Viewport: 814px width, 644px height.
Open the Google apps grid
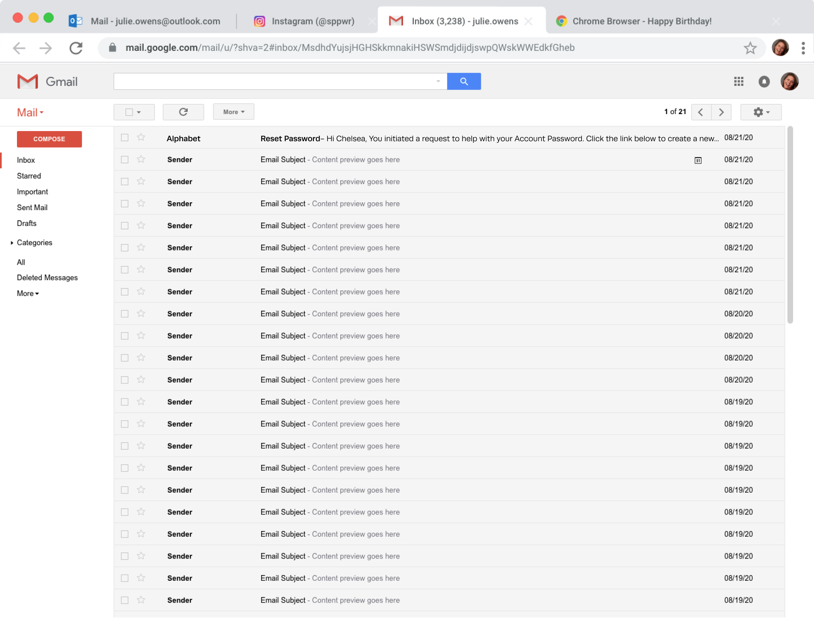click(738, 81)
